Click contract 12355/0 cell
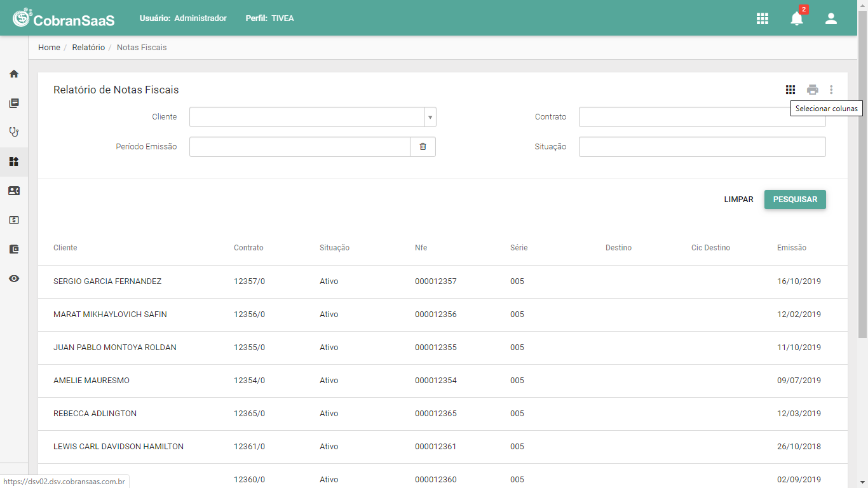 point(249,348)
